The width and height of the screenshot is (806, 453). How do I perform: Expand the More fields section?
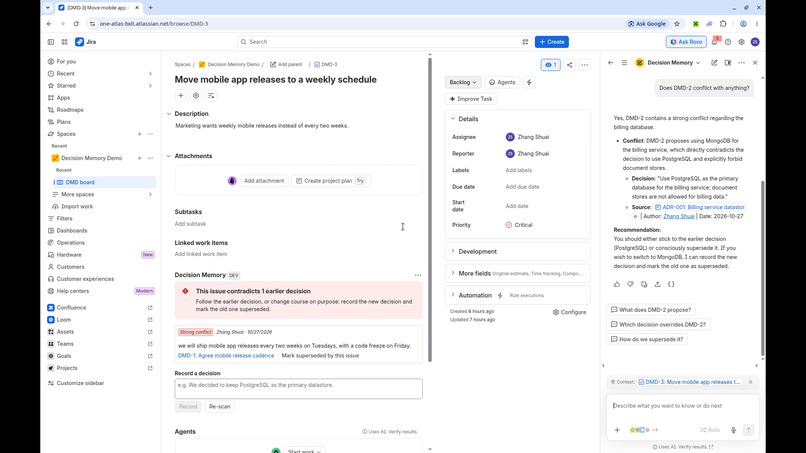[x=453, y=273]
